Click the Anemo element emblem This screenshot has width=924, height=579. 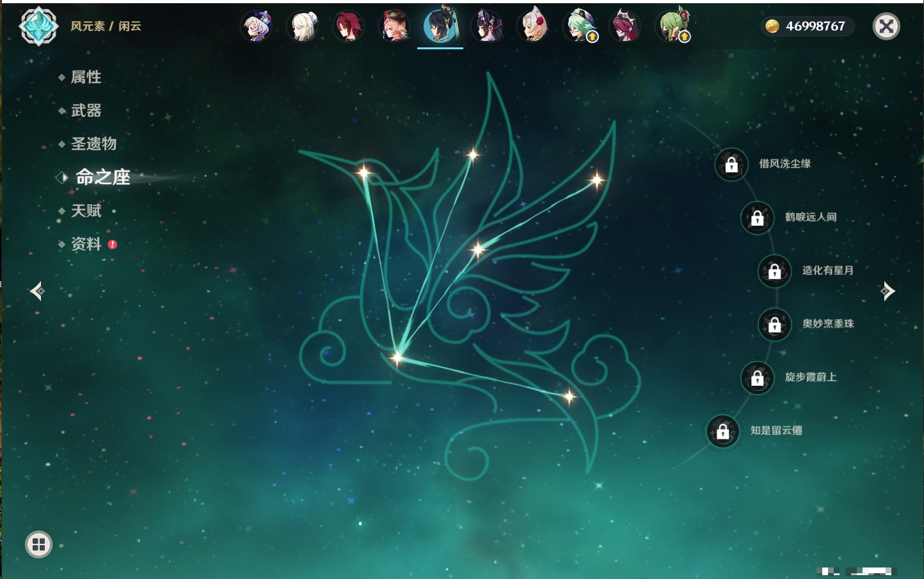38,26
